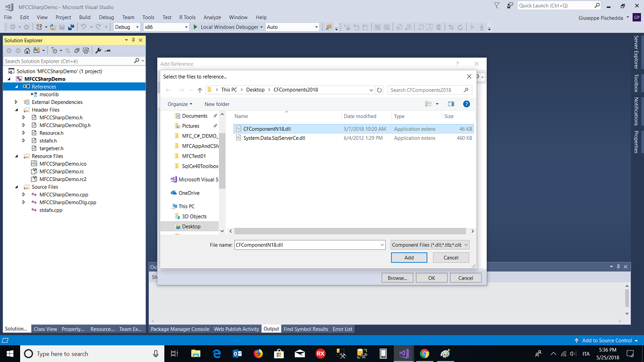Click the Show All Files icon in Solution Explorer

[x=86, y=50]
